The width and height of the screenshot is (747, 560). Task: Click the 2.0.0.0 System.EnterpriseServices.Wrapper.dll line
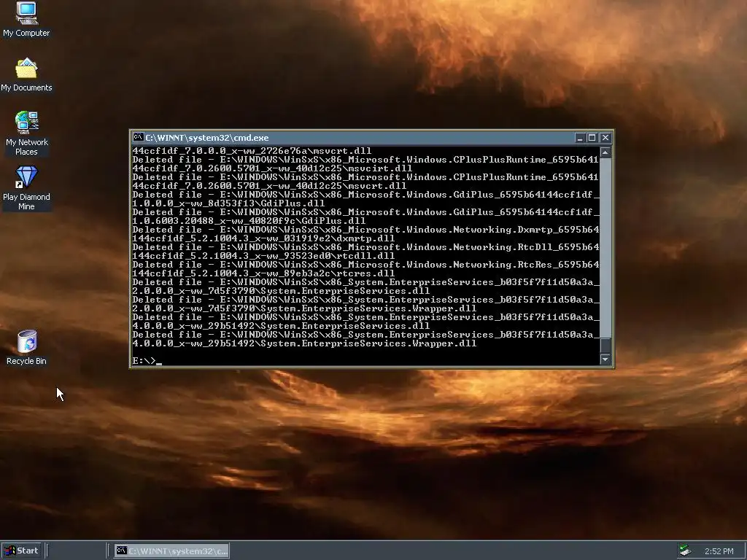[x=304, y=308]
